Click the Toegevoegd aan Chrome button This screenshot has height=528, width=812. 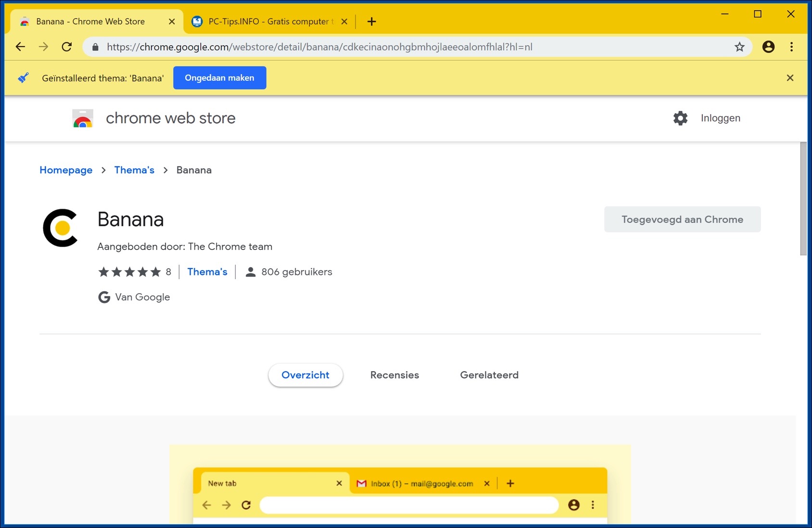tap(682, 219)
